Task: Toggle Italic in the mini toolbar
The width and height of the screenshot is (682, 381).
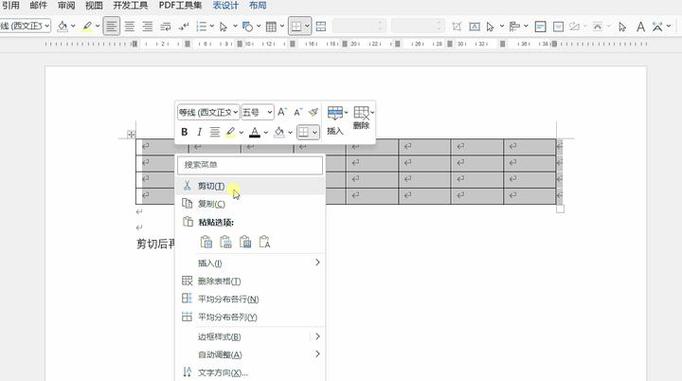Action: point(199,132)
